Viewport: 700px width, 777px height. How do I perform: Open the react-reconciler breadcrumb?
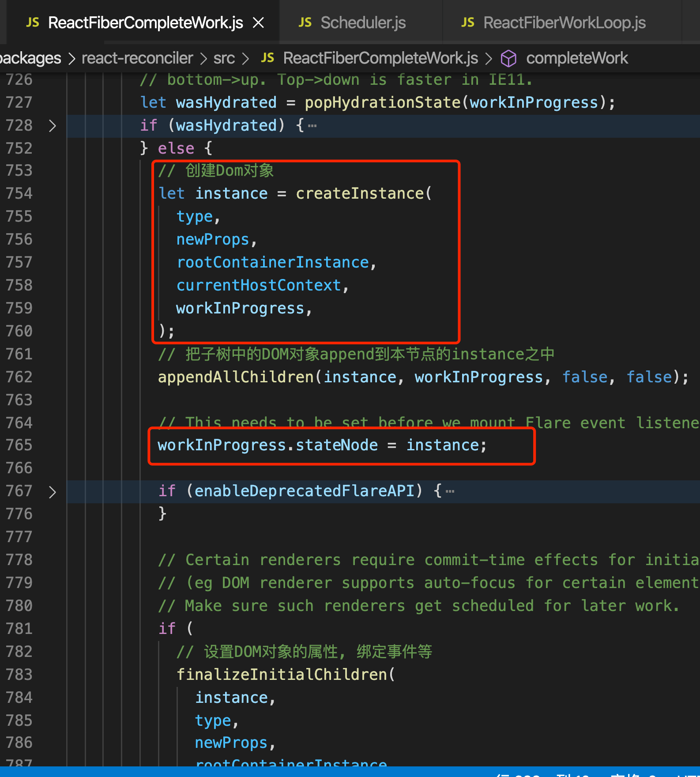tap(137, 58)
